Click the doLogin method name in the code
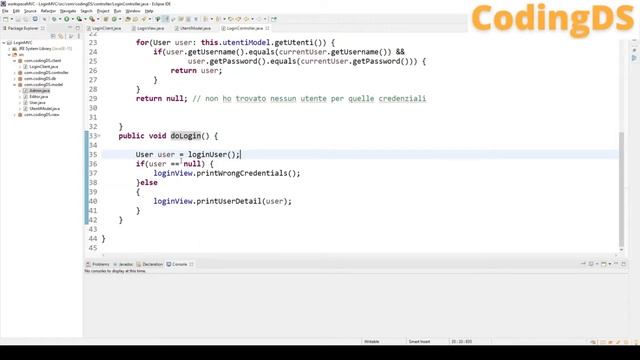 click(186, 136)
